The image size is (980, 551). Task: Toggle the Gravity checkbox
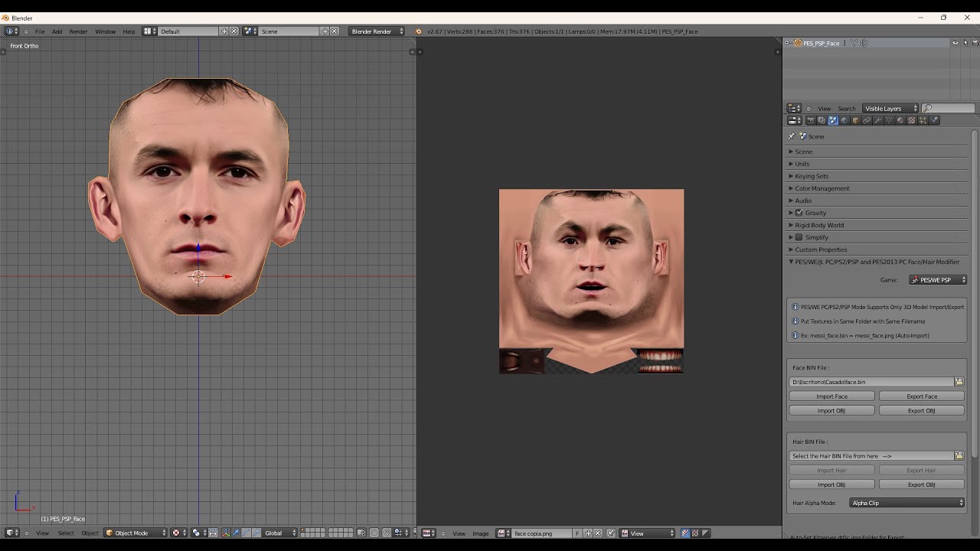[799, 213]
